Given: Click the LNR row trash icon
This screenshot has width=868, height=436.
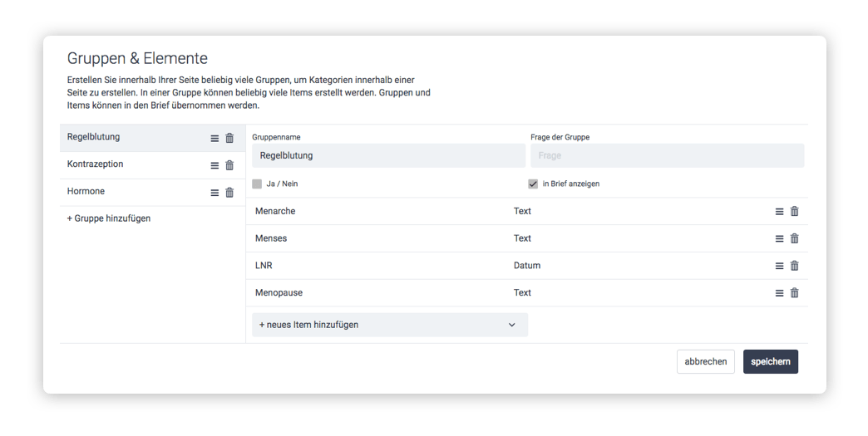Looking at the screenshot, I should (x=794, y=265).
